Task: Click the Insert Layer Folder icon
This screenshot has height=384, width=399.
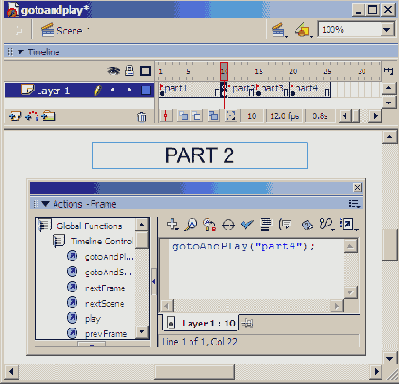Action: pos(48,116)
